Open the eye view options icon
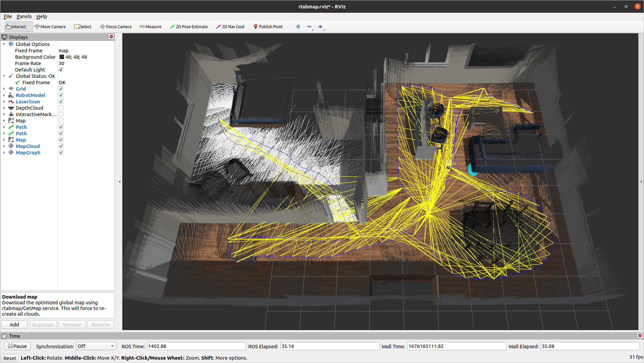644x363 pixels. pos(320,27)
